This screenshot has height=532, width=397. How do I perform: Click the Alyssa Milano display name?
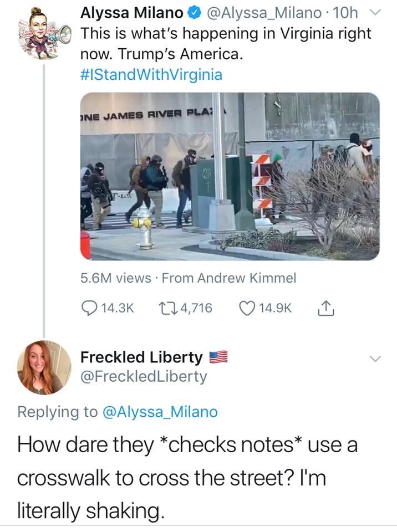132,13
